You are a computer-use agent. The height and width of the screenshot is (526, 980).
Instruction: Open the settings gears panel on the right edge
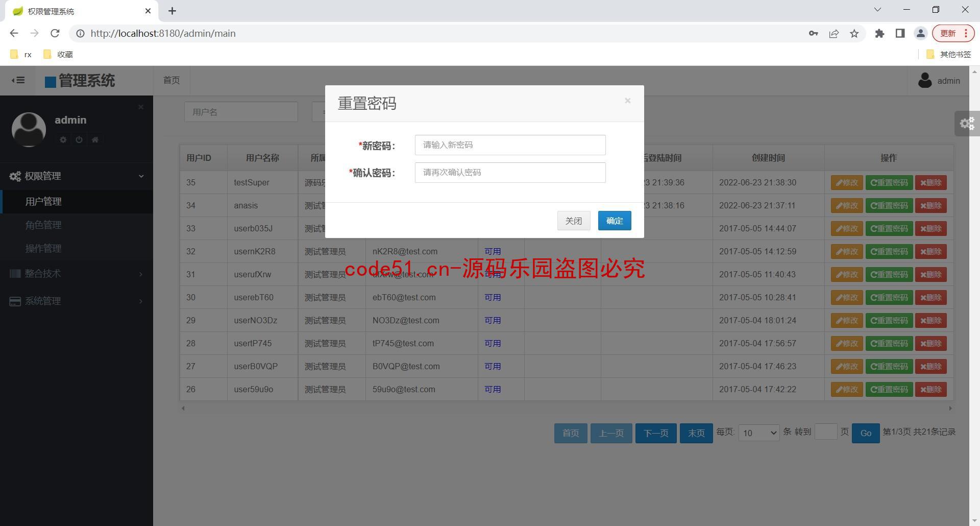tap(967, 124)
